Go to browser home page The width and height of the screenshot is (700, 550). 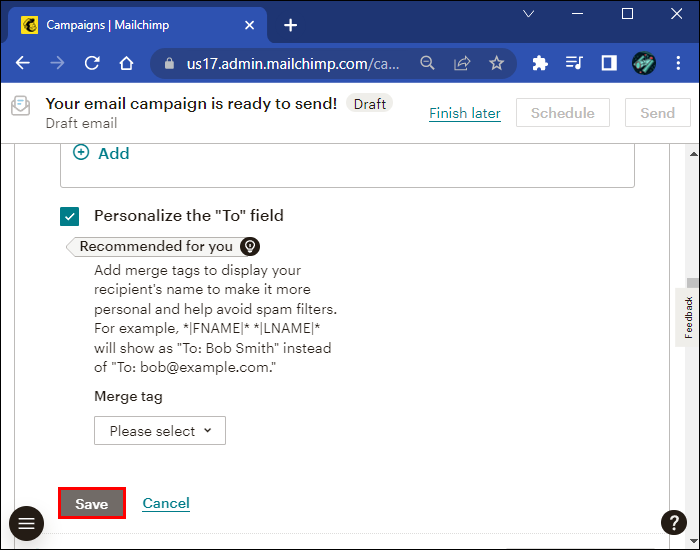click(x=126, y=63)
